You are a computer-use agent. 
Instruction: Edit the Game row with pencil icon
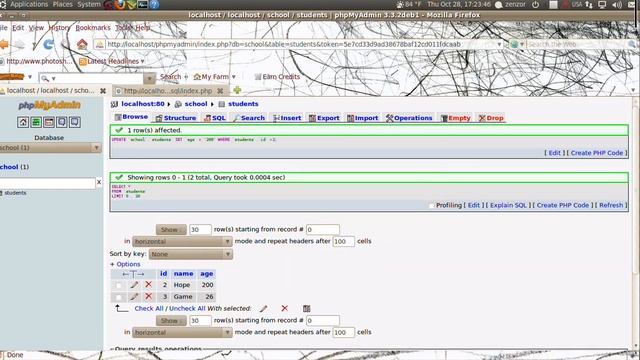(134, 296)
